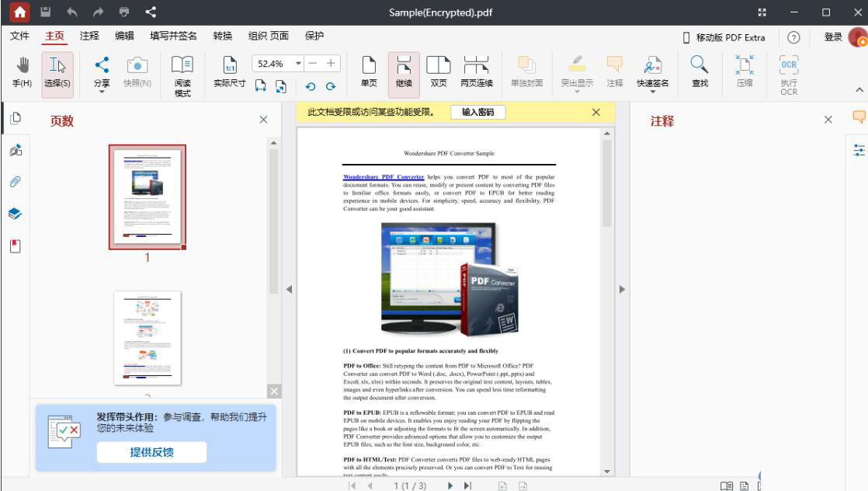Print the document

pyautogui.click(x=124, y=12)
